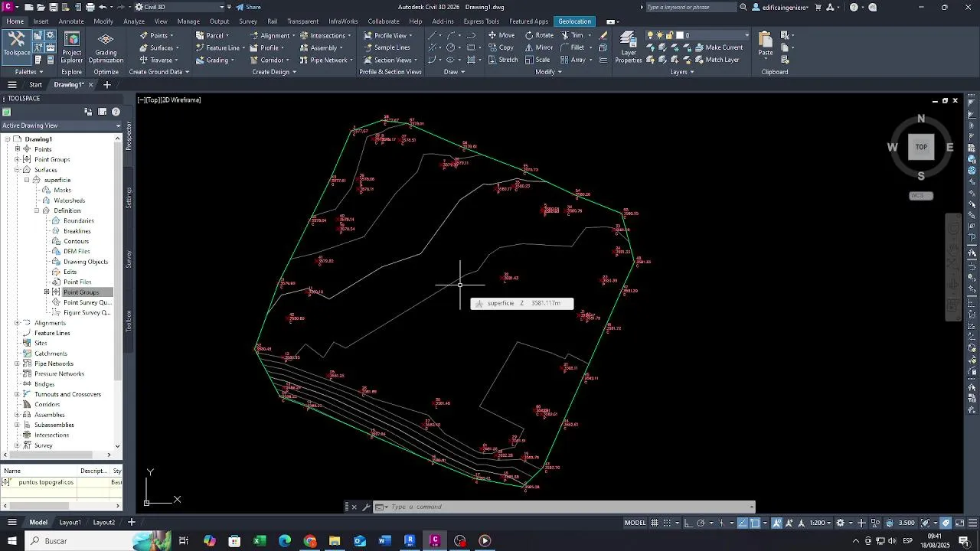Open File Explorer from the taskbar

coord(335,541)
